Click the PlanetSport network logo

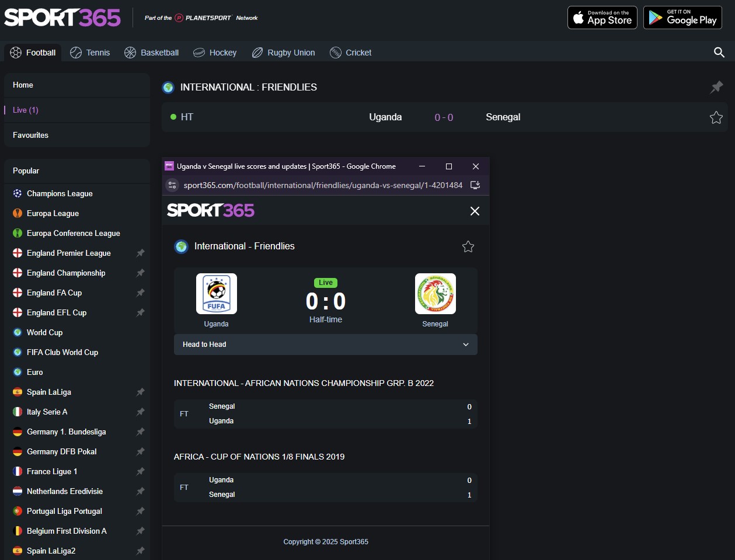[203, 18]
